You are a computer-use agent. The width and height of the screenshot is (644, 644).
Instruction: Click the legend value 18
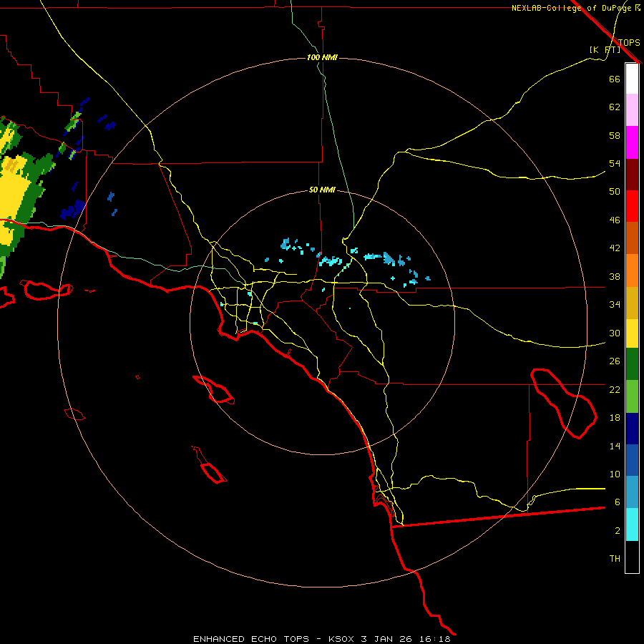615,418
